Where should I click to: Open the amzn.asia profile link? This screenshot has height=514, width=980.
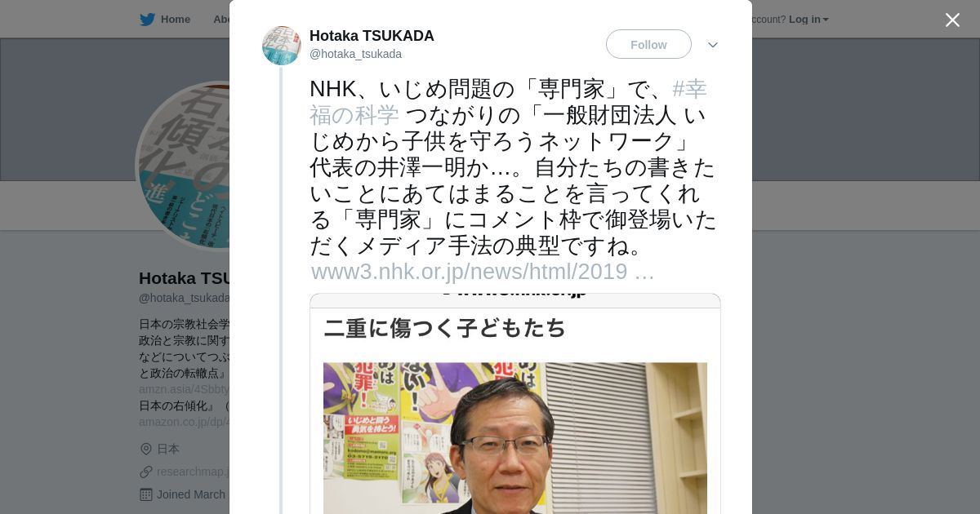click(185, 389)
